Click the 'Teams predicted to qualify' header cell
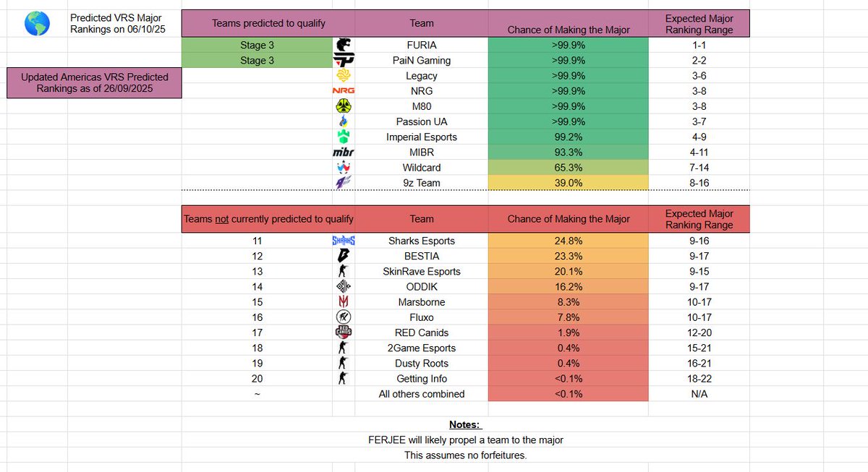 pos(257,23)
